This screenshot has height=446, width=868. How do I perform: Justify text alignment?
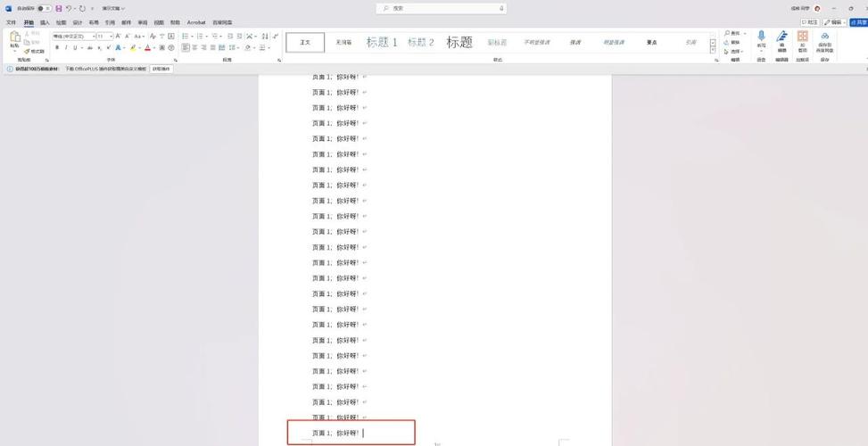click(212, 48)
